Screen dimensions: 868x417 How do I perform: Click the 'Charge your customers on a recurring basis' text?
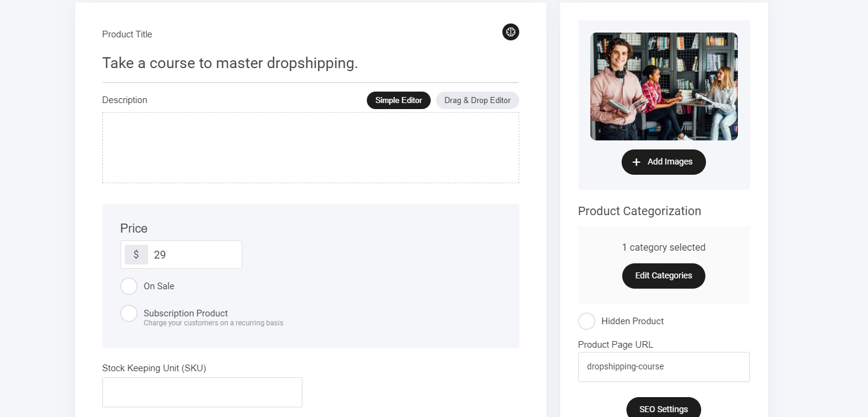coord(213,324)
